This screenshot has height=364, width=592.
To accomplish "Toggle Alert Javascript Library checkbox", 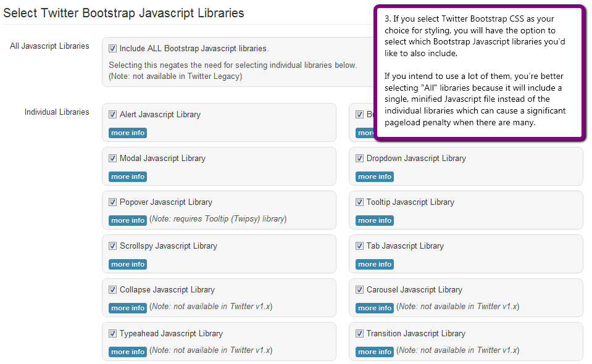I will click(112, 114).
